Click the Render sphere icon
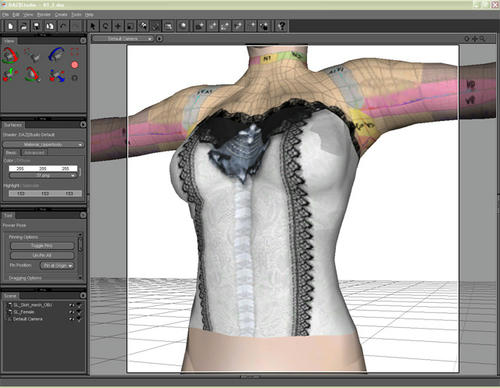 [x=183, y=26]
